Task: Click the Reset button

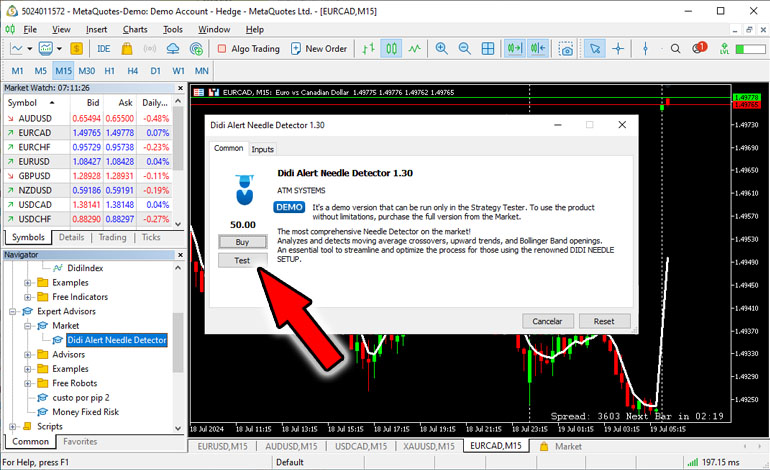Action: 604,321
